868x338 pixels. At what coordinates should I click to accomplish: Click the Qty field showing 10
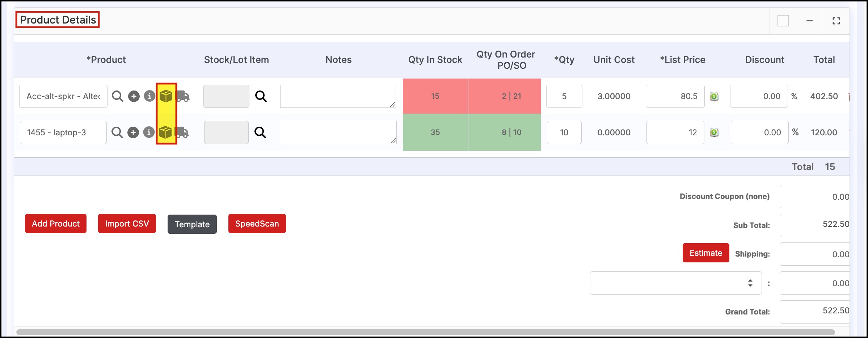[564, 132]
